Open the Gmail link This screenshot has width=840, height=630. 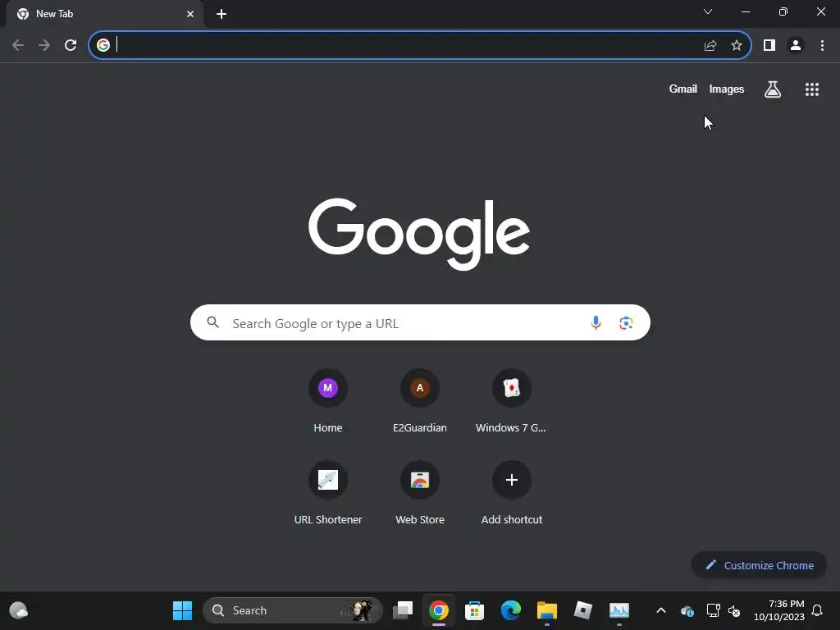[683, 89]
